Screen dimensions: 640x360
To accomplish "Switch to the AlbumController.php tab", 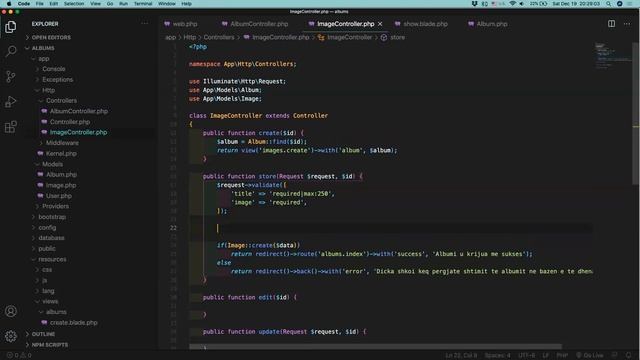I will pos(255,24).
